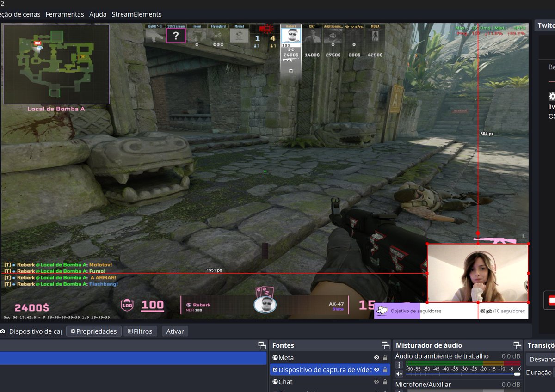Undock the Fontes panel with its float icon
The image size is (555, 392).
click(385, 345)
